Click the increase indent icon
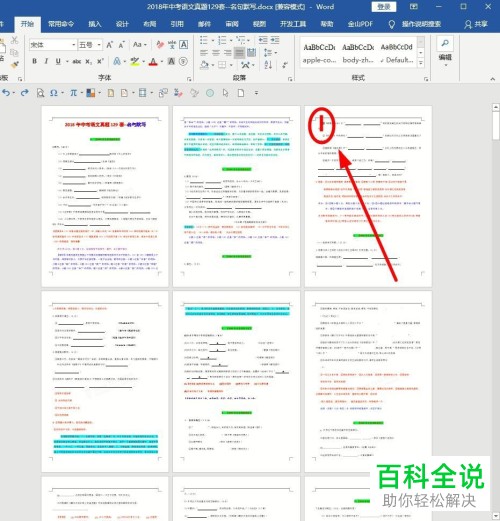Screen dimensions: 500x521 275,40
